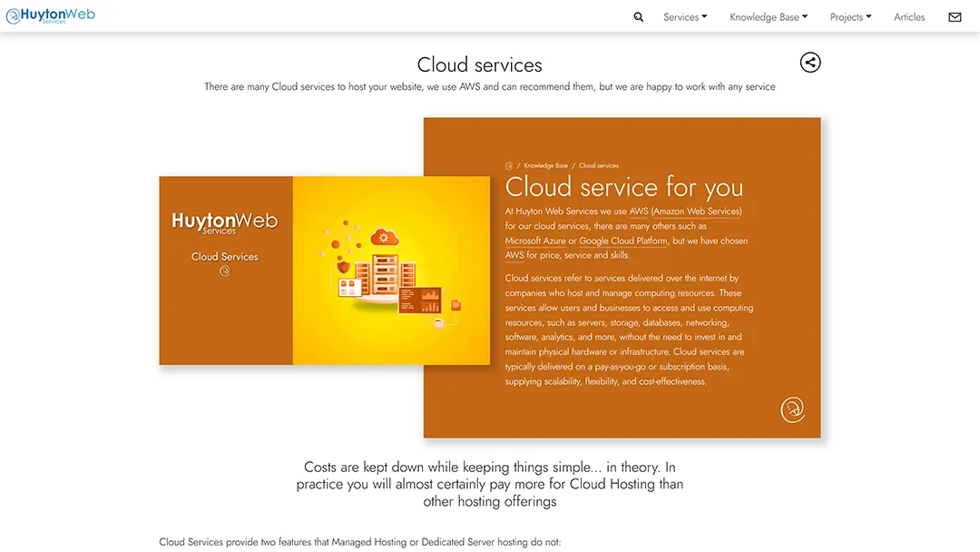Click the Cloud services breadcrumb entry
This screenshot has height=552, width=980.
tap(598, 165)
